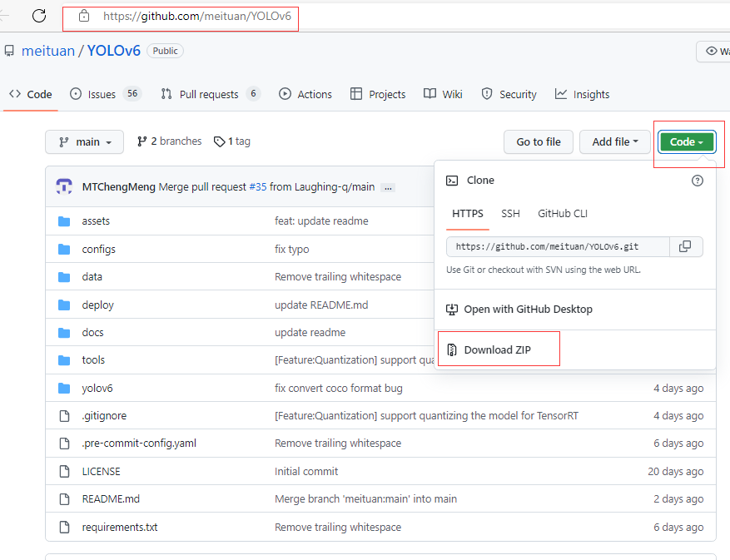Viewport: 730px width, 560px height.
Task: Click the Projects table icon
Action: 356,94
